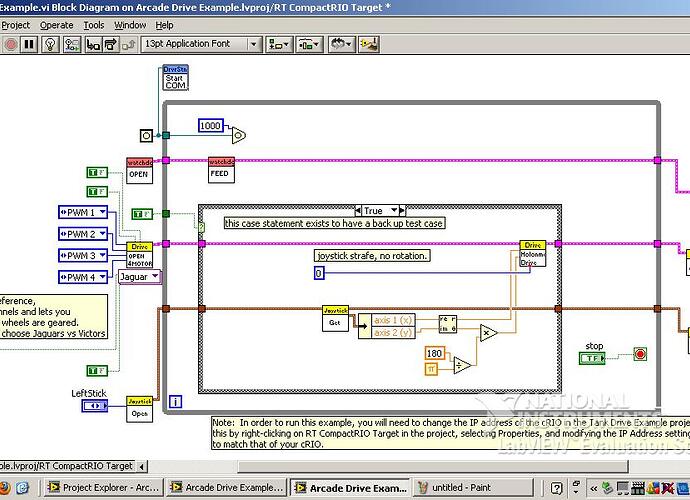This screenshot has width=690, height=500.
Task: Click the Abort Execution red circle button
Action: click(11, 44)
